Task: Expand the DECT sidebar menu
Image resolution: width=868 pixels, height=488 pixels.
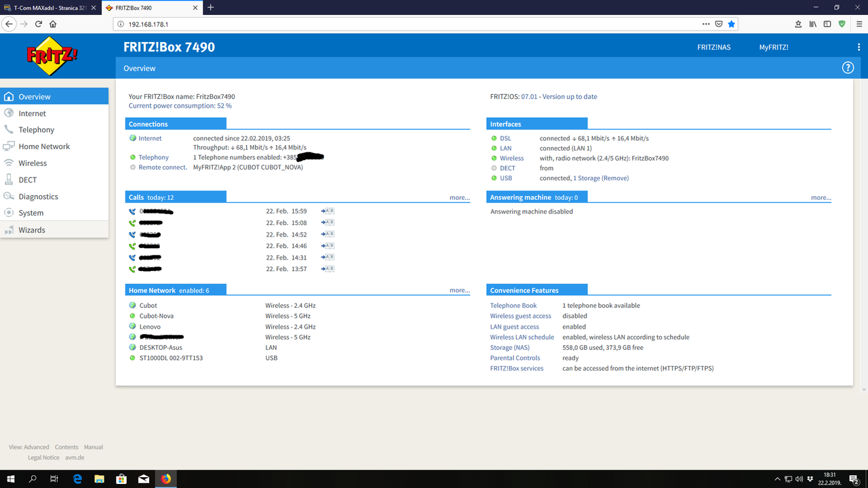Action: 54,180
